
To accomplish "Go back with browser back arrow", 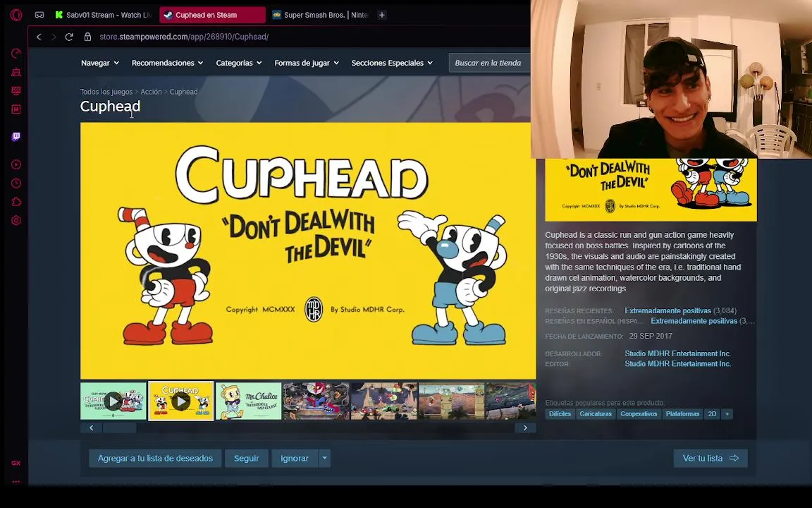I will click(39, 37).
